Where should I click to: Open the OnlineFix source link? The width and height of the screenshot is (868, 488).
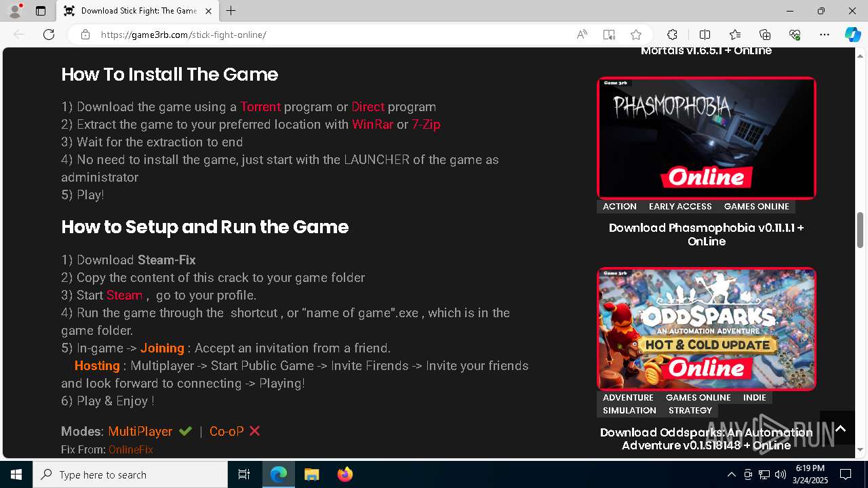click(x=131, y=449)
